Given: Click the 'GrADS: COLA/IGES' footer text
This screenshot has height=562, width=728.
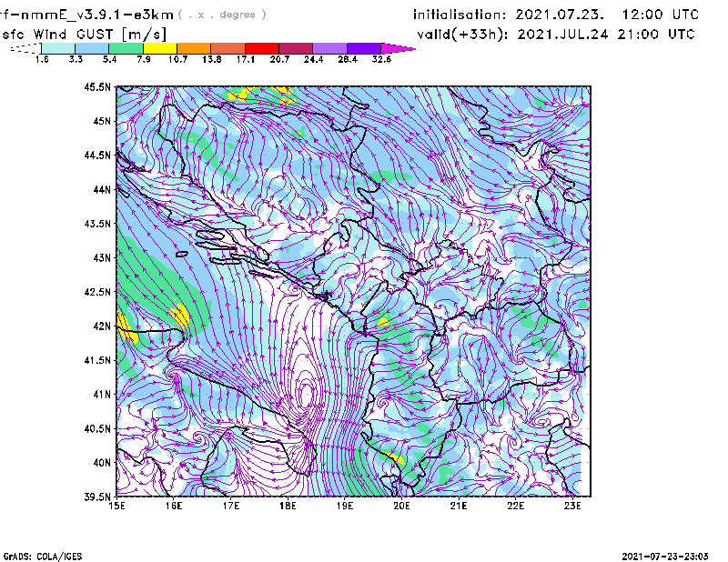Looking at the screenshot, I should click(x=43, y=557).
